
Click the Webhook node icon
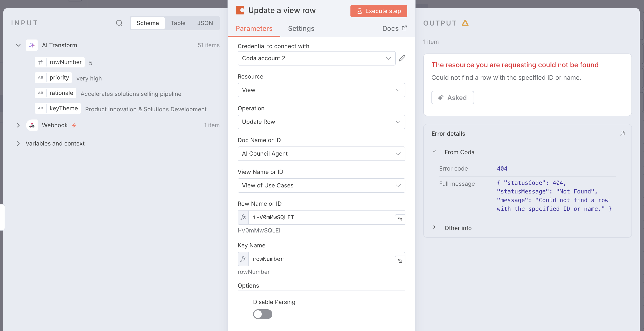(x=32, y=125)
